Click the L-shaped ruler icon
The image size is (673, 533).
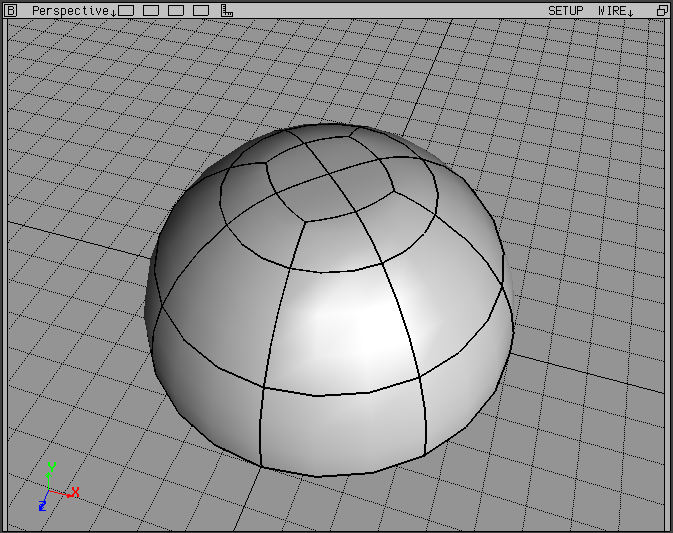(227, 10)
